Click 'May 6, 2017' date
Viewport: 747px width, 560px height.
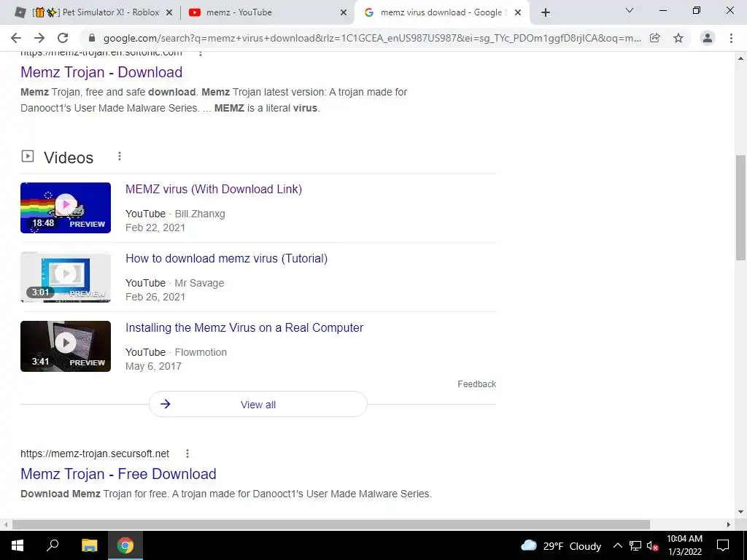click(x=153, y=366)
